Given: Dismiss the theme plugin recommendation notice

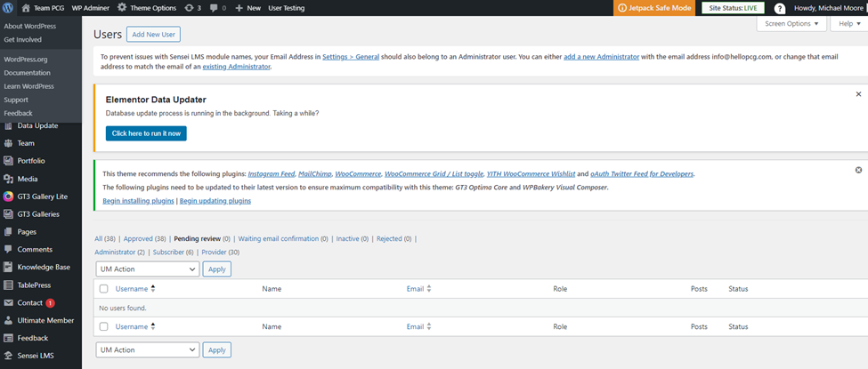Looking at the screenshot, I should (x=858, y=170).
